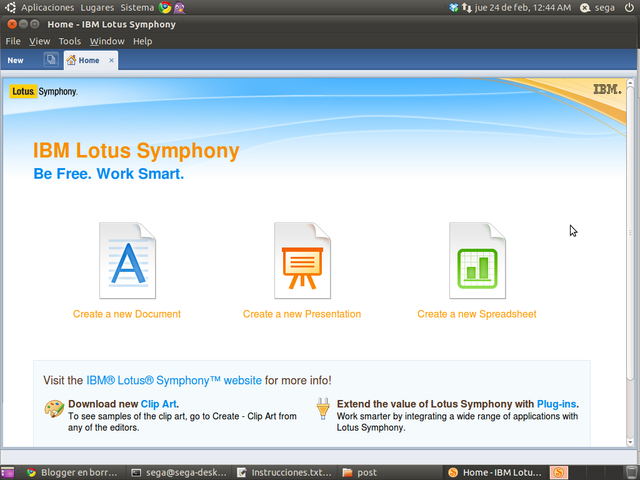Click the Create a new Spreadsheet icon
This screenshot has width=640, height=480.
[x=478, y=260]
